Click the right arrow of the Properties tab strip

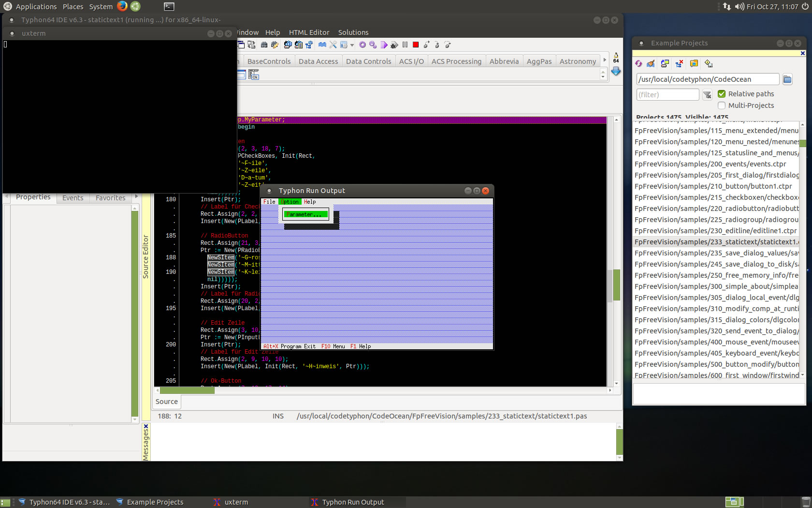(x=136, y=196)
